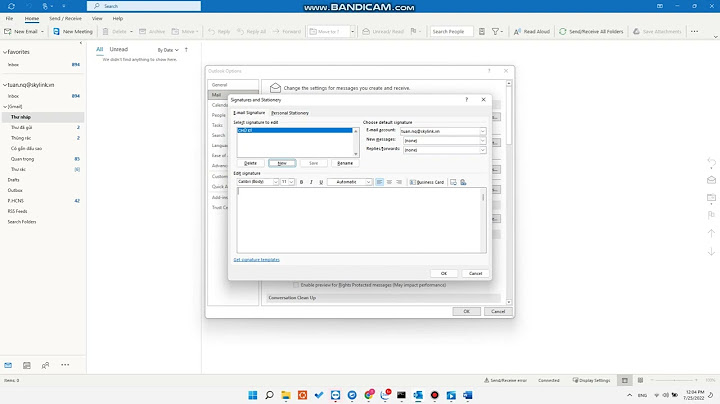Open the Filter Email dropdown
Viewport: 720px width, 404px height.
497,32
